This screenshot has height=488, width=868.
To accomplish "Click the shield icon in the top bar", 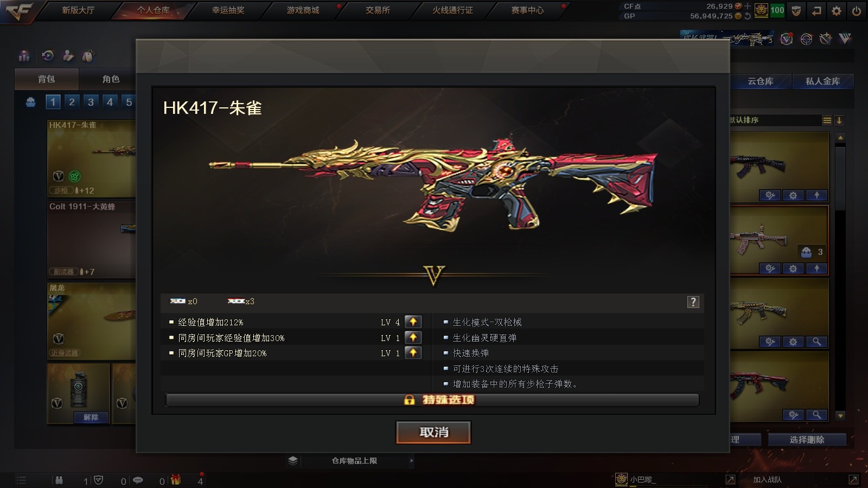I will pyautogui.click(x=796, y=10).
